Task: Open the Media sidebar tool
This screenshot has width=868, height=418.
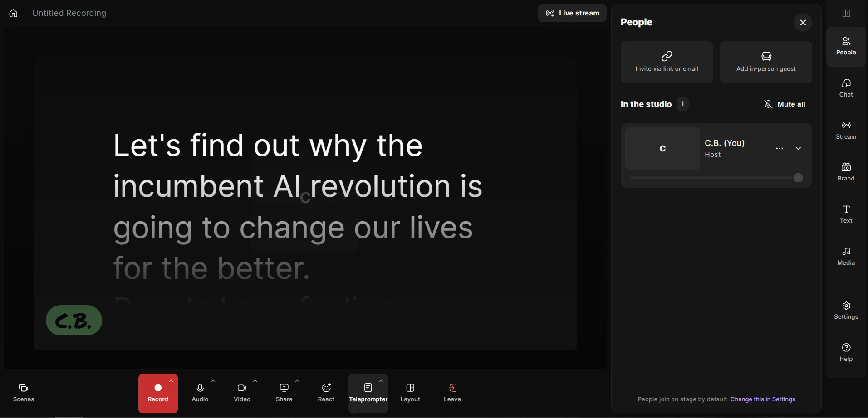Action: [x=846, y=257]
